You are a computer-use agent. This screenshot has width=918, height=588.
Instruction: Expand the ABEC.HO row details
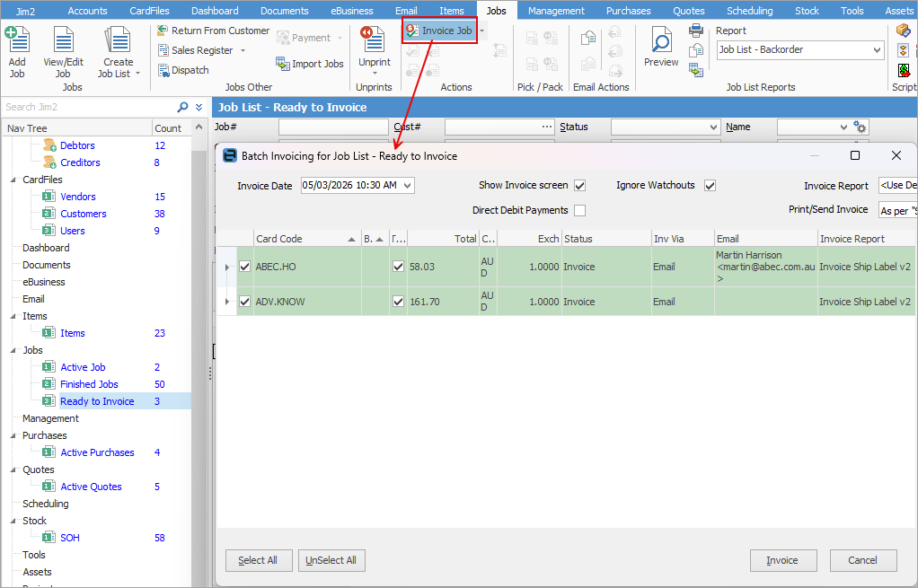pyautogui.click(x=227, y=267)
